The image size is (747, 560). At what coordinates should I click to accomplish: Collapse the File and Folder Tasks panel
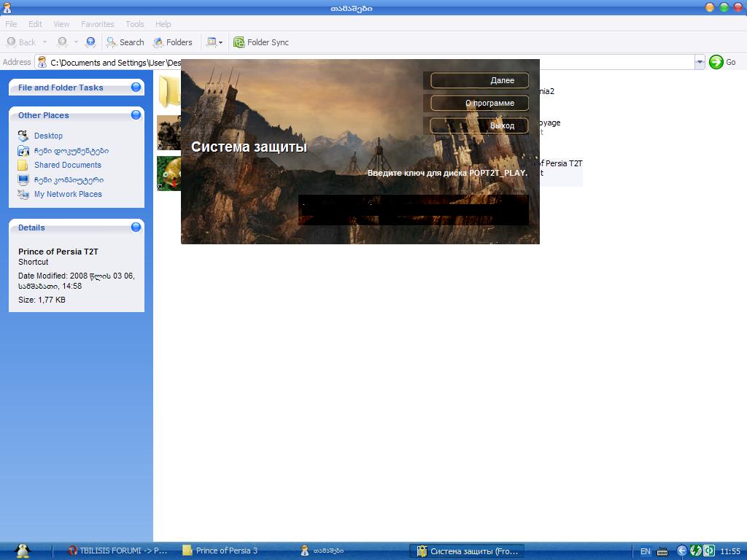[136, 87]
